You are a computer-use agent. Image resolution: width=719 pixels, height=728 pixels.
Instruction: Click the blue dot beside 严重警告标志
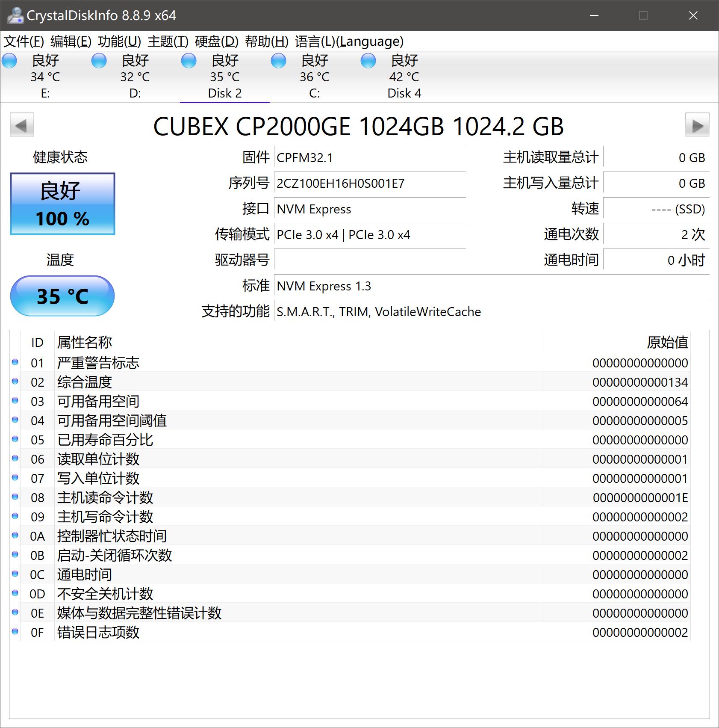[x=15, y=363]
